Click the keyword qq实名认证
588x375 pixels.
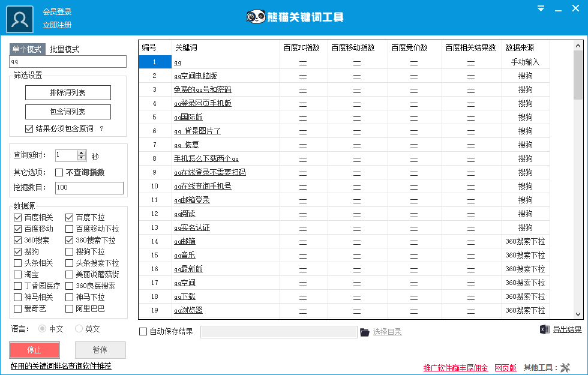191,227
